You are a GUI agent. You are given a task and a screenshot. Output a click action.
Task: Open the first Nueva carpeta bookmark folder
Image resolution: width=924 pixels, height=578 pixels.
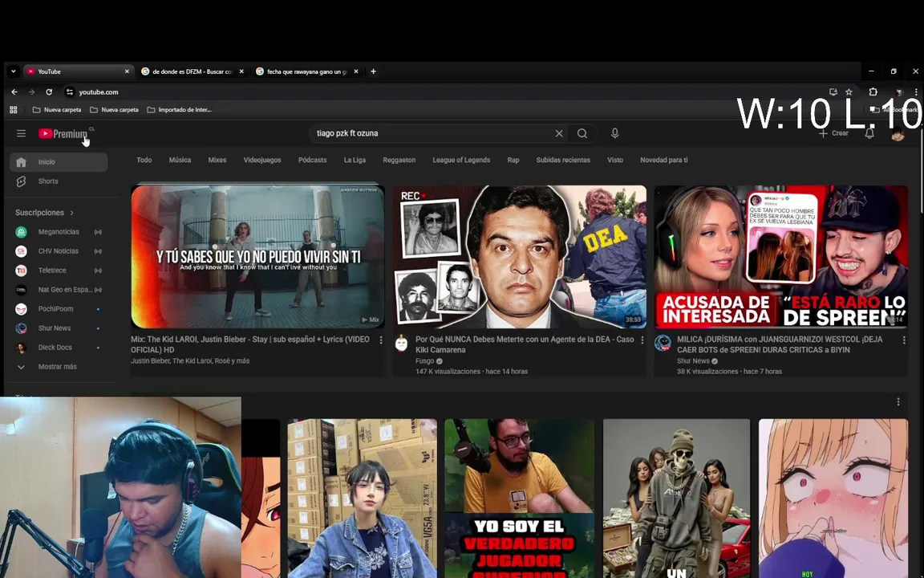57,110
